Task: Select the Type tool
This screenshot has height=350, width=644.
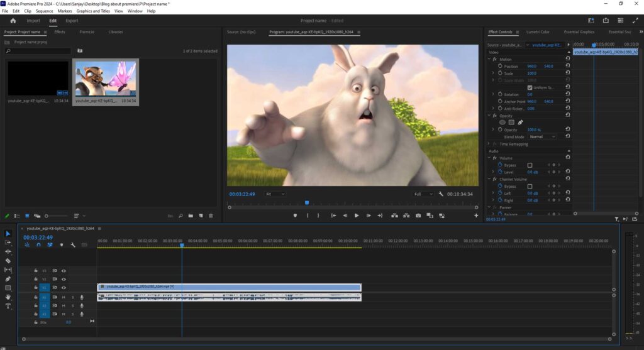Action: (x=8, y=306)
